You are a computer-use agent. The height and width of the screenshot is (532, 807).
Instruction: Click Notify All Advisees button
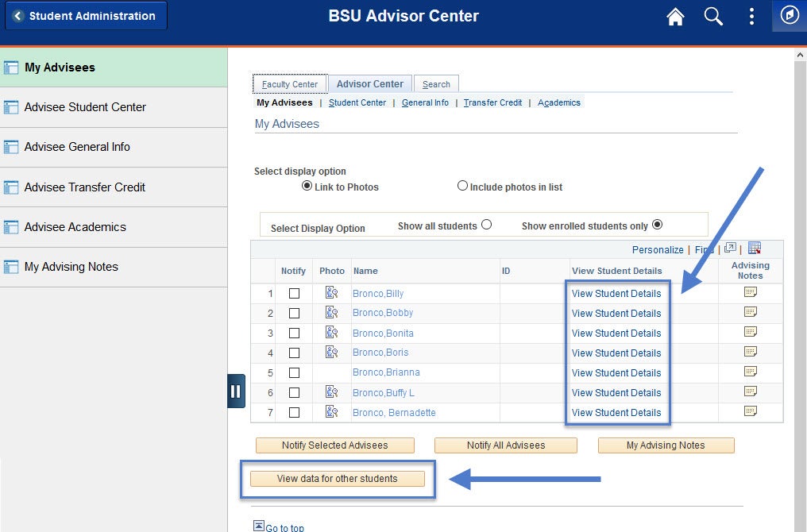506,445
